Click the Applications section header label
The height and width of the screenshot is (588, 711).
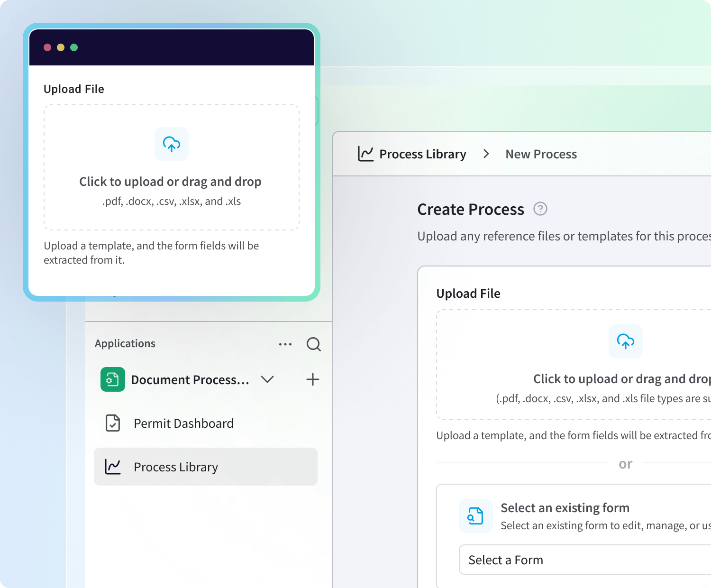pos(125,344)
